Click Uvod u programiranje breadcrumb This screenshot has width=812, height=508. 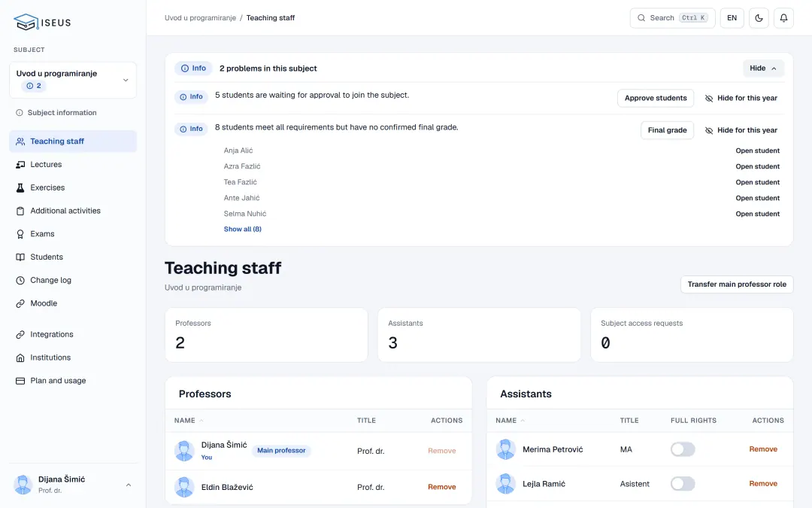(201, 18)
